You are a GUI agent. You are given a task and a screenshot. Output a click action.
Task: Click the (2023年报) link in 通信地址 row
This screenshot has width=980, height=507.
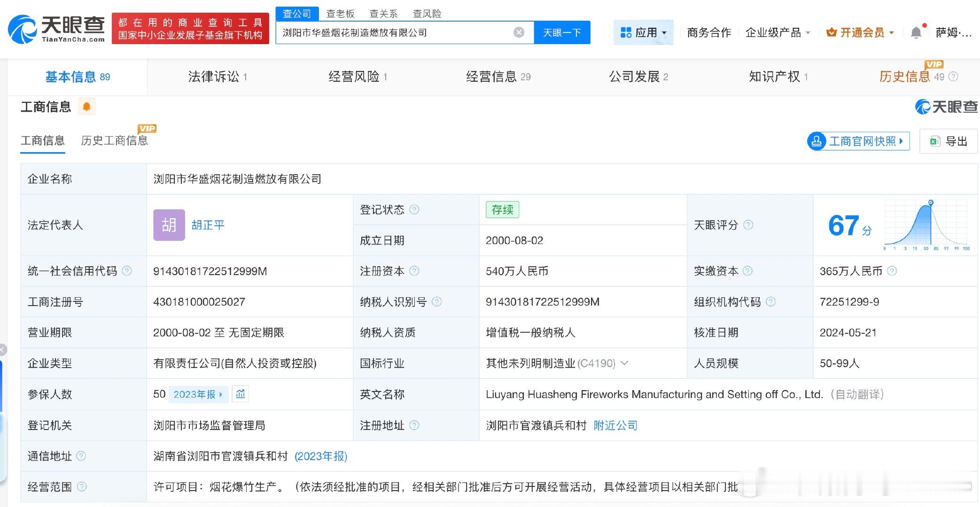pos(321,456)
